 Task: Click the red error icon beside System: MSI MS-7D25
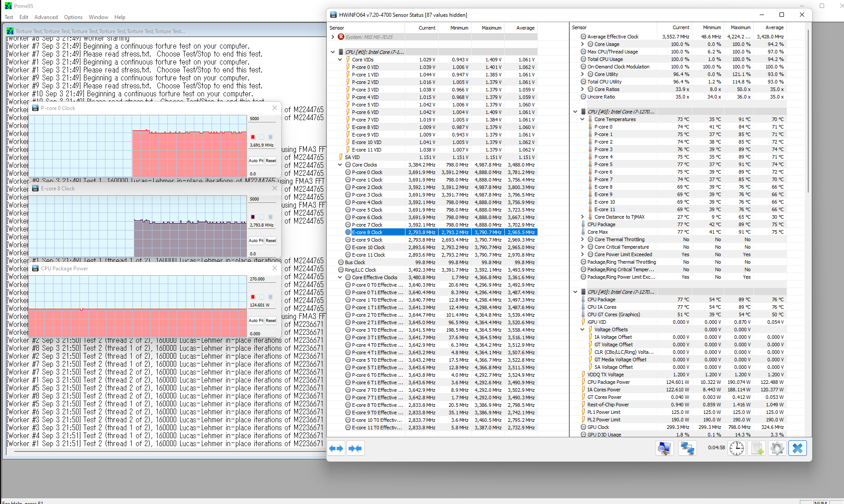coord(341,37)
